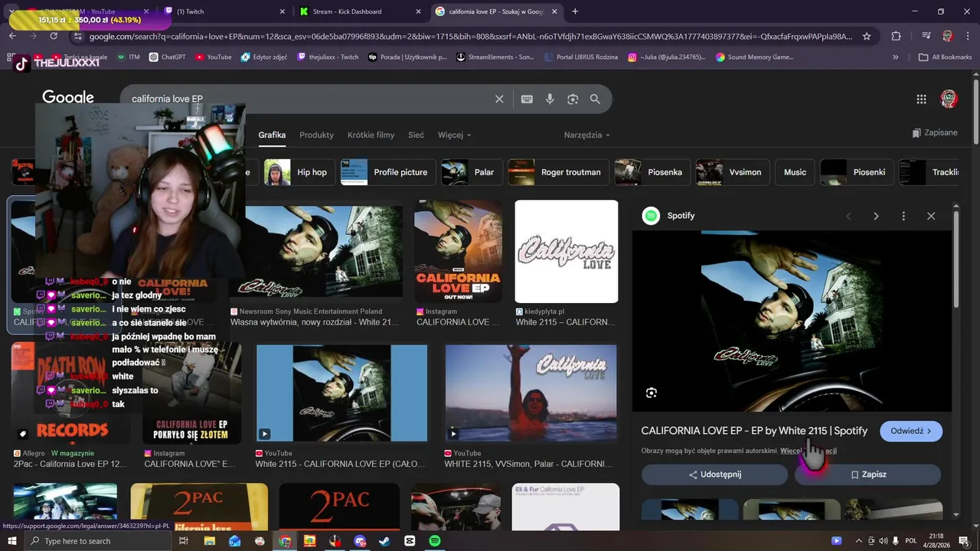980x551 pixels.
Task: Click the Zapisz save button
Action: (x=868, y=474)
